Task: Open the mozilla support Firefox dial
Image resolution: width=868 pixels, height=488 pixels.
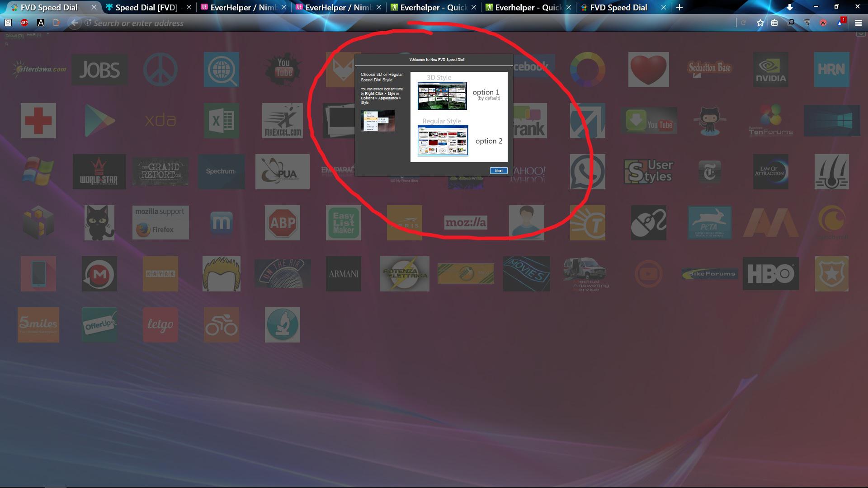Action: 160,223
